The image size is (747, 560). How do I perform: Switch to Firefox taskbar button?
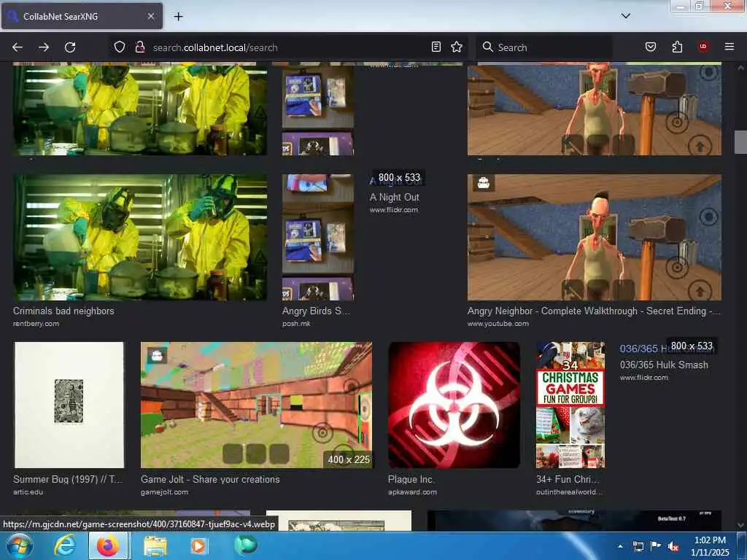(108, 545)
